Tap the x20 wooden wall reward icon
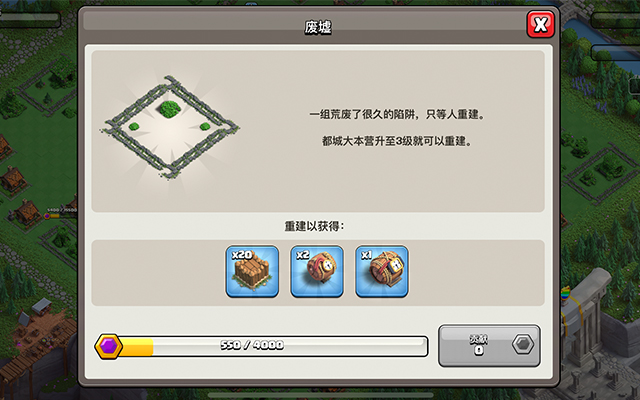Image resolution: width=640 pixels, height=400 pixels. point(252,271)
